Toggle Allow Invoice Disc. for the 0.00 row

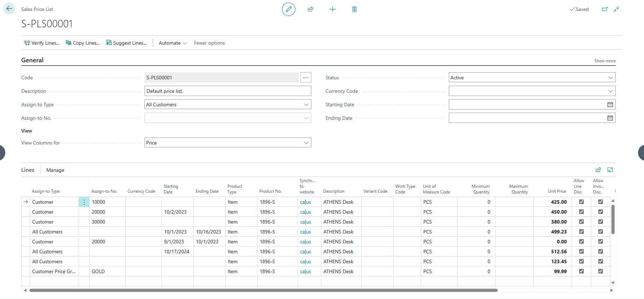pyautogui.click(x=600, y=242)
